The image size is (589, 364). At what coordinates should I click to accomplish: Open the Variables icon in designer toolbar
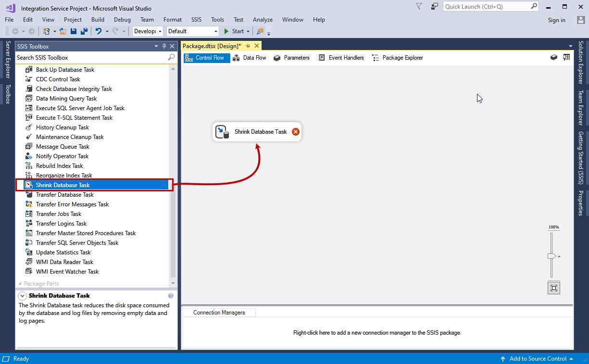tap(554, 57)
